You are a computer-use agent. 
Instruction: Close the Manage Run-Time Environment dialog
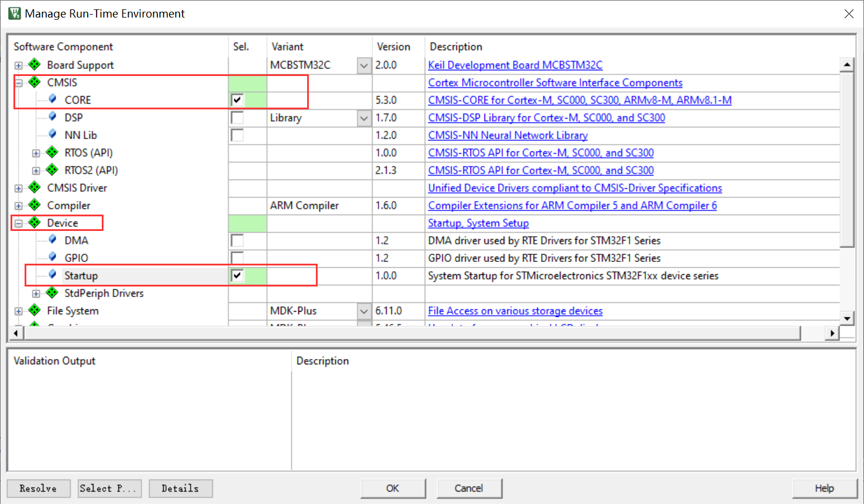(x=849, y=13)
